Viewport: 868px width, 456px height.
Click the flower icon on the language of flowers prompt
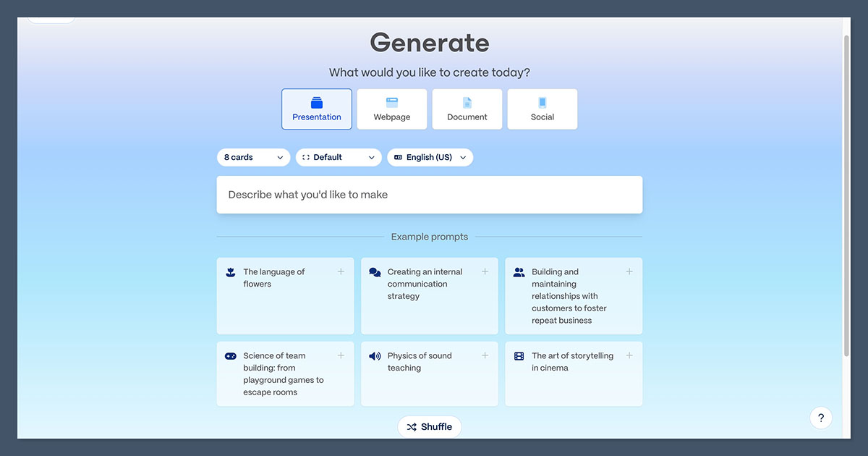(x=230, y=271)
